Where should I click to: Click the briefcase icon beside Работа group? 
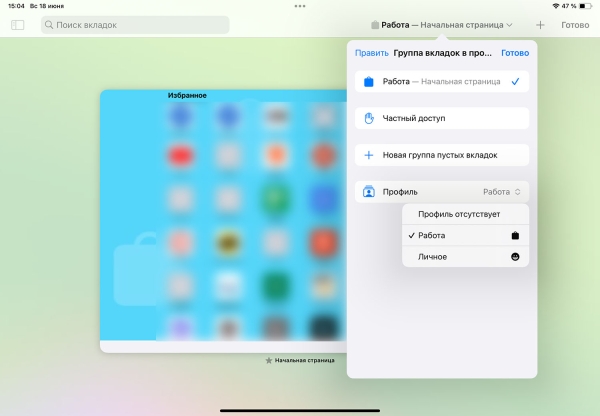369,82
